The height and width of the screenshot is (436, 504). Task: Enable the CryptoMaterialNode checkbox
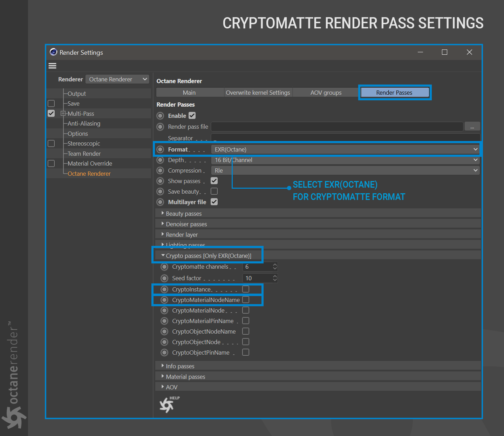click(246, 310)
